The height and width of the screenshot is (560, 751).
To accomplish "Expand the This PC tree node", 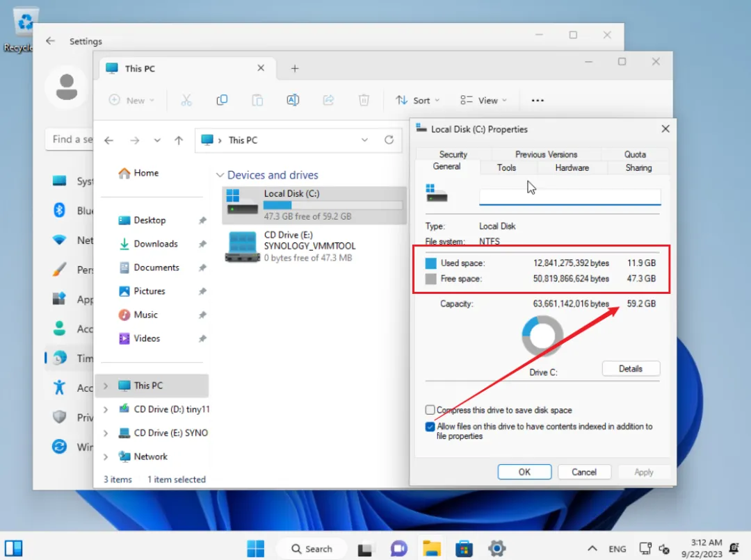I will pyautogui.click(x=106, y=386).
